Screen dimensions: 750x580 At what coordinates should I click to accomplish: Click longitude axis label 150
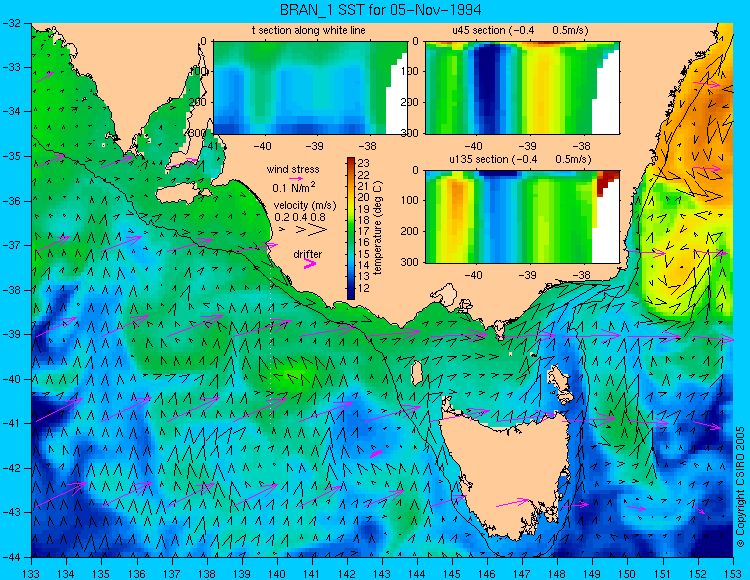click(628, 574)
